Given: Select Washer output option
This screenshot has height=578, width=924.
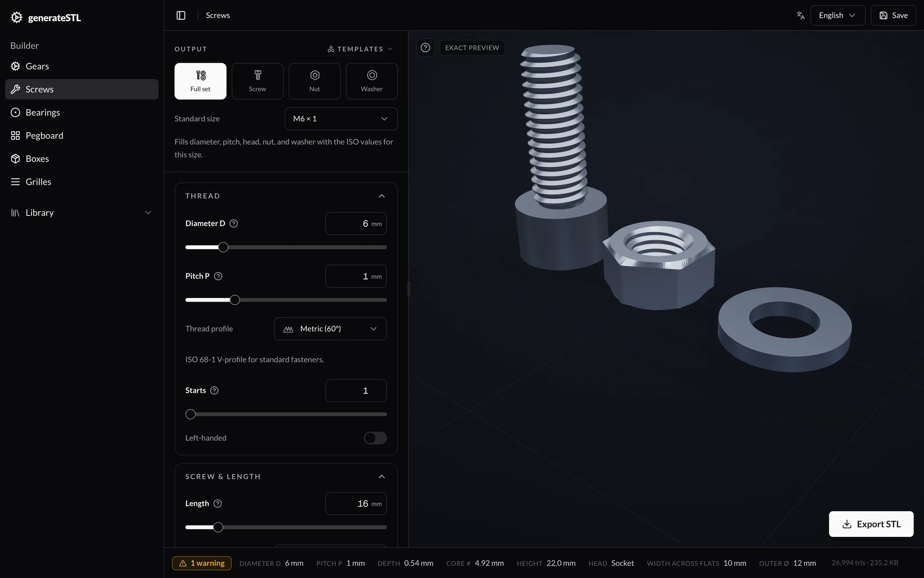Looking at the screenshot, I should [372, 81].
